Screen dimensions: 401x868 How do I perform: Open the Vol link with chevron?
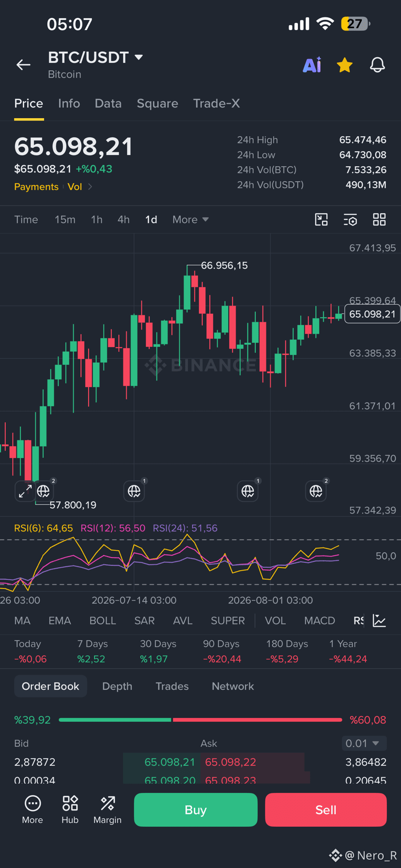(79, 187)
